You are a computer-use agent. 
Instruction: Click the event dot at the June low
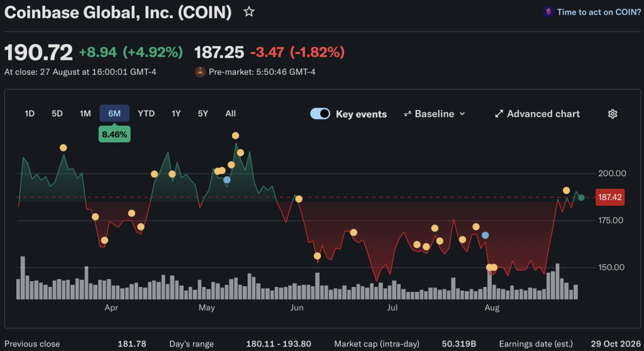pyautogui.click(x=317, y=256)
